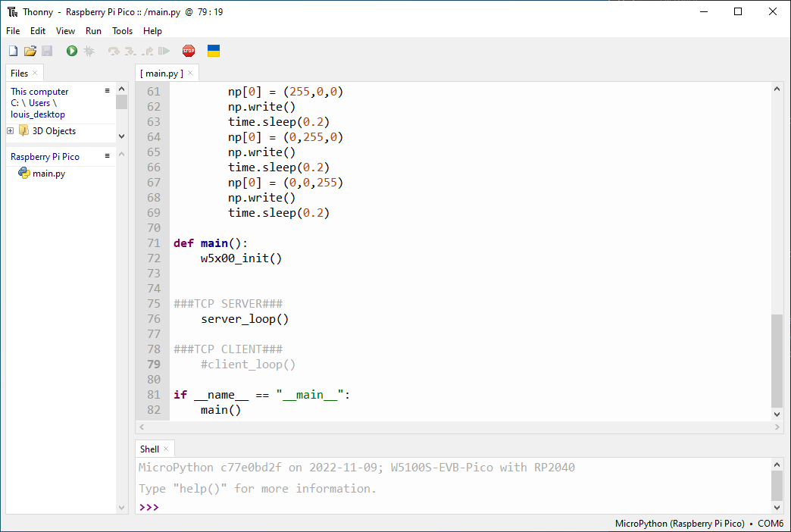The height and width of the screenshot is (532, 791).
Task: Select the 3D Objects folder row
Action: coord(61,131)
